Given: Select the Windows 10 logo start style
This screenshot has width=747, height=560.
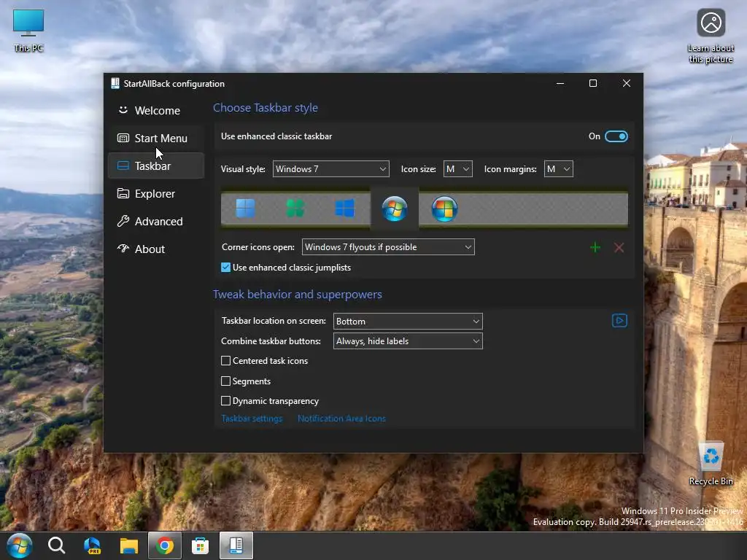Looking at the screenshot, I should pyautogui.click(x=344, y=208).
